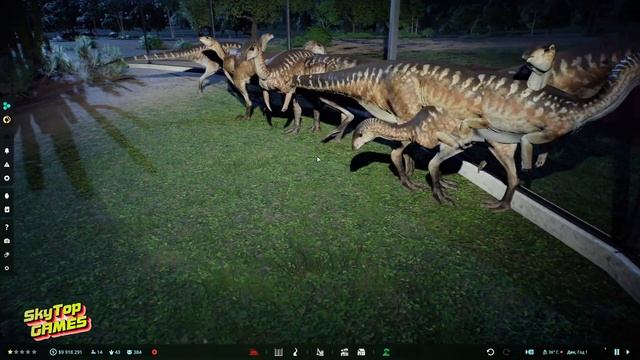This screenshot has height=360, width=640.
Task: Click the yellow ring icon in left sidebar
Action: (x=7, y=120)
